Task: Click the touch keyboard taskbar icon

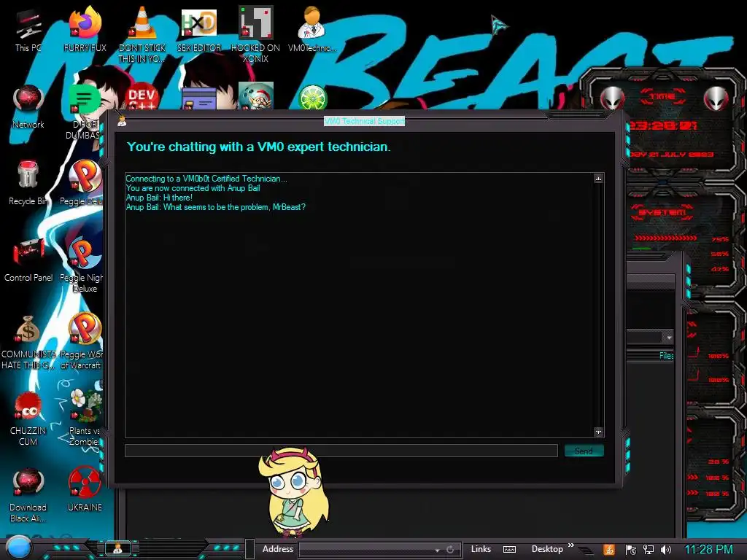Action: (509, 550)
